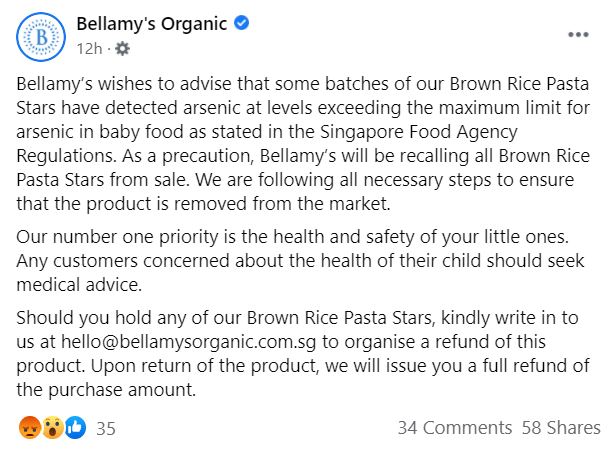Screen dimensions: 615x449
Task: Open the three-dot post options menu
Action: coord(578,34)
